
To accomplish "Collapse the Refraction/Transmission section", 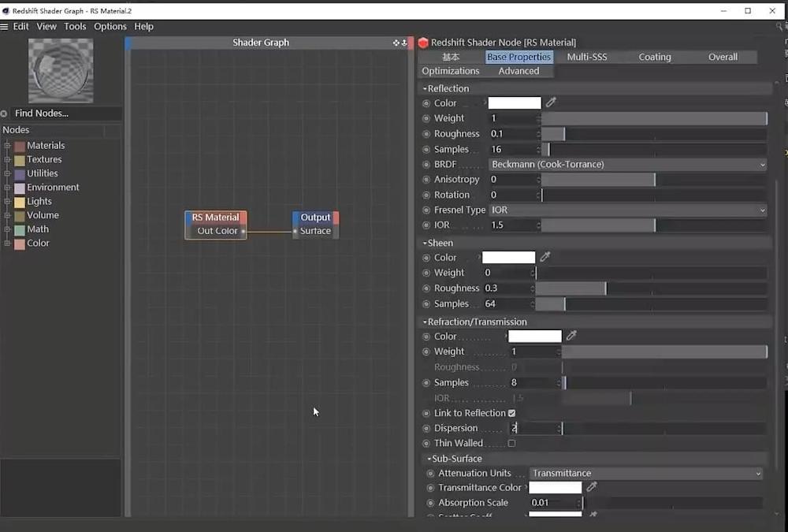I will (425, 322).
